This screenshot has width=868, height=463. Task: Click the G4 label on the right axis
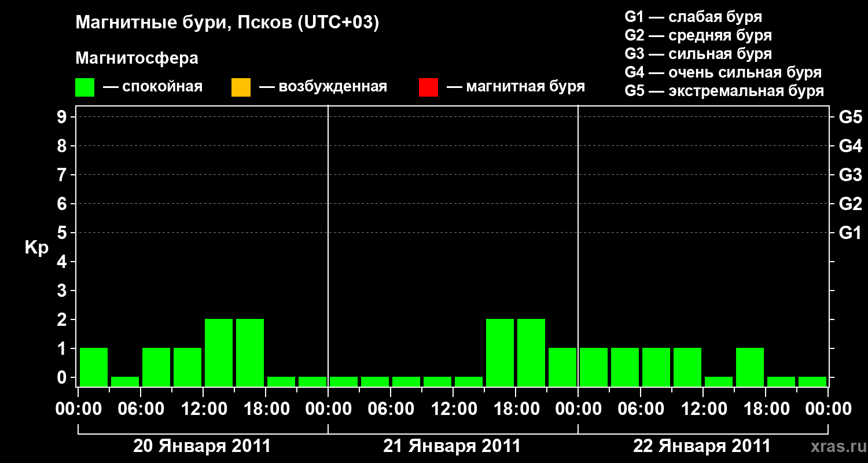pyautogui.click(x=850, y=146)
